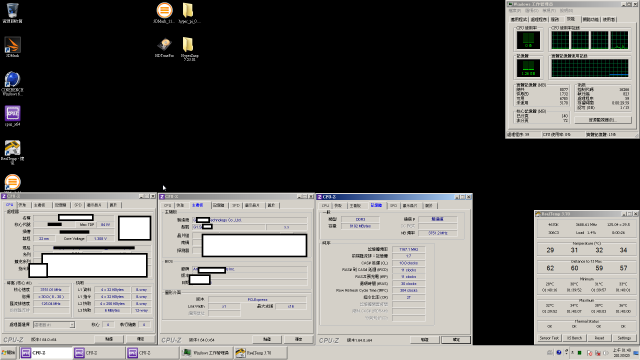Click the Sensor Test button in RealTemp
The width and height of the screenshot is (640, 360).
point(549,338)
